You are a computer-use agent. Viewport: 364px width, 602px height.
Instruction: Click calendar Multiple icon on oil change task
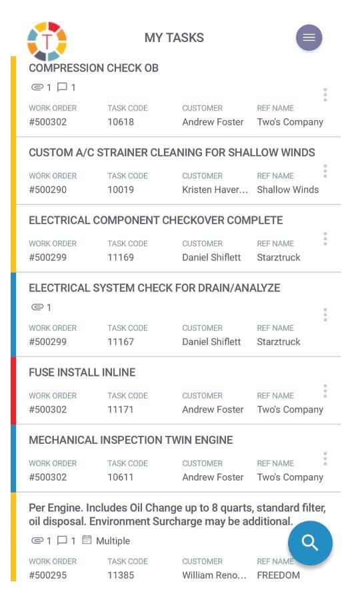tap(87, 540)
